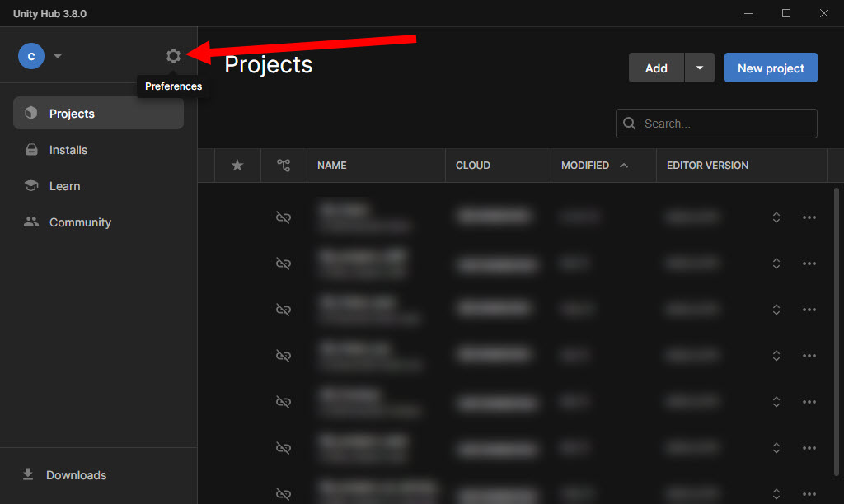
Task: Click unlinked cloud icon on first project row
Action: 284,217
